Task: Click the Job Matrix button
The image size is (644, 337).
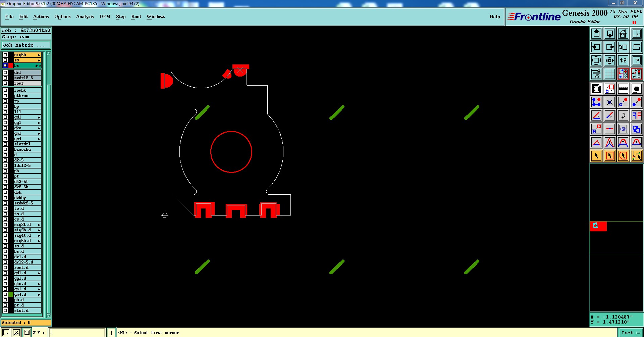Action: coord(26,45)
